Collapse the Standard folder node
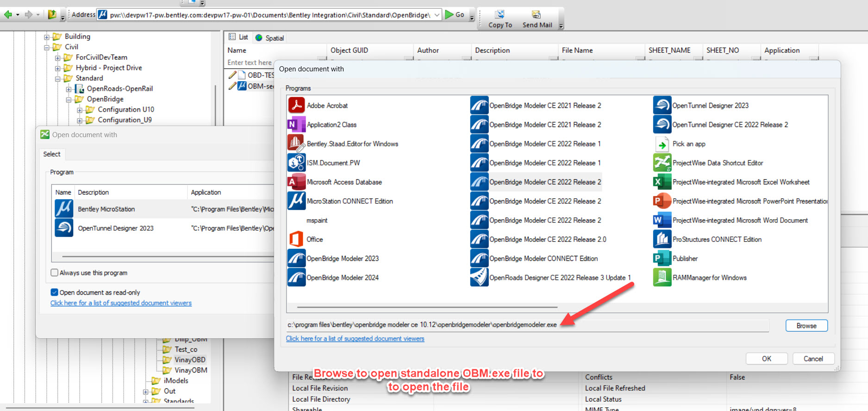This screenshot has width=868, height=411. click(x=58, y=78)
